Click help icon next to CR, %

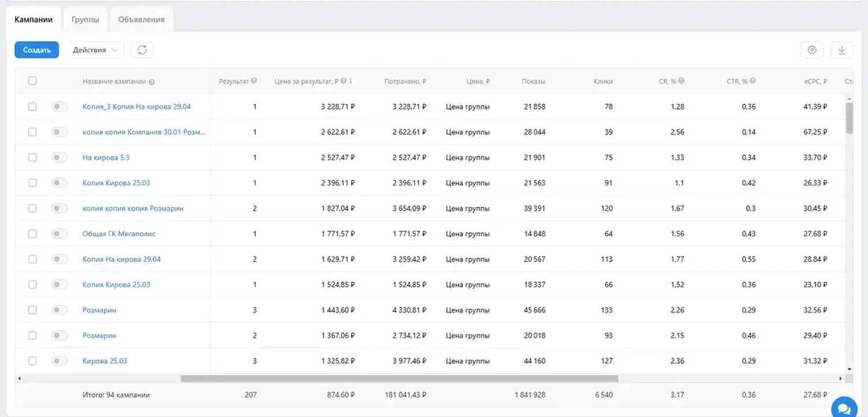pyautogui.click(x=681, y=81)
